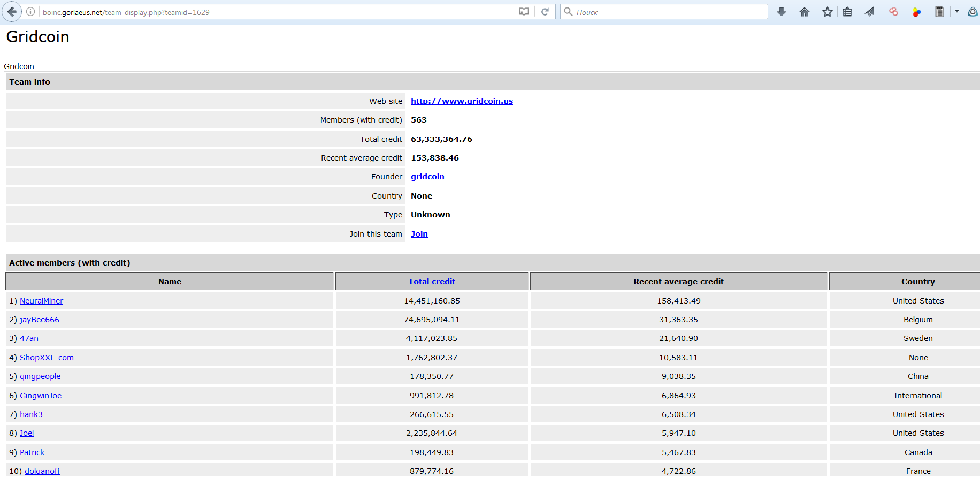Click the Gridcoin page heading

[37, 36]
